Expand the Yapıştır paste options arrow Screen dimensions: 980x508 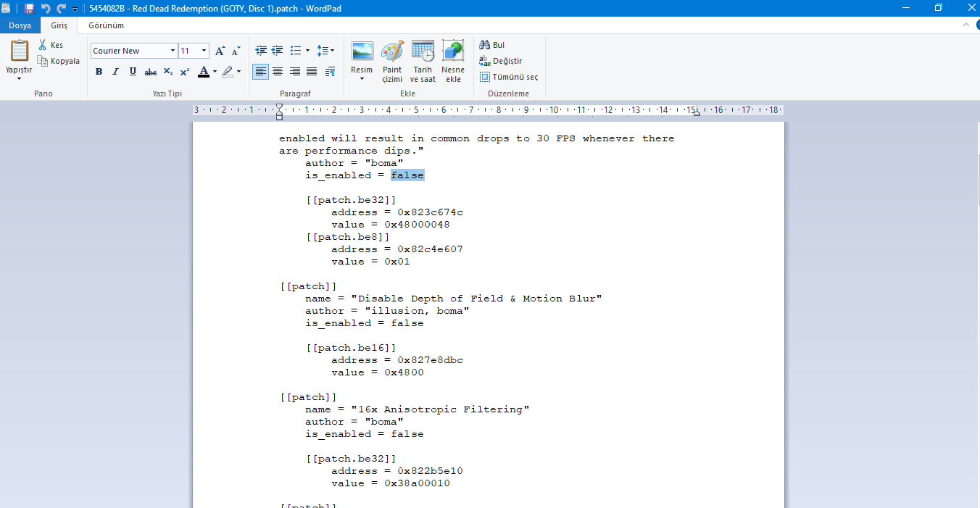19,78
